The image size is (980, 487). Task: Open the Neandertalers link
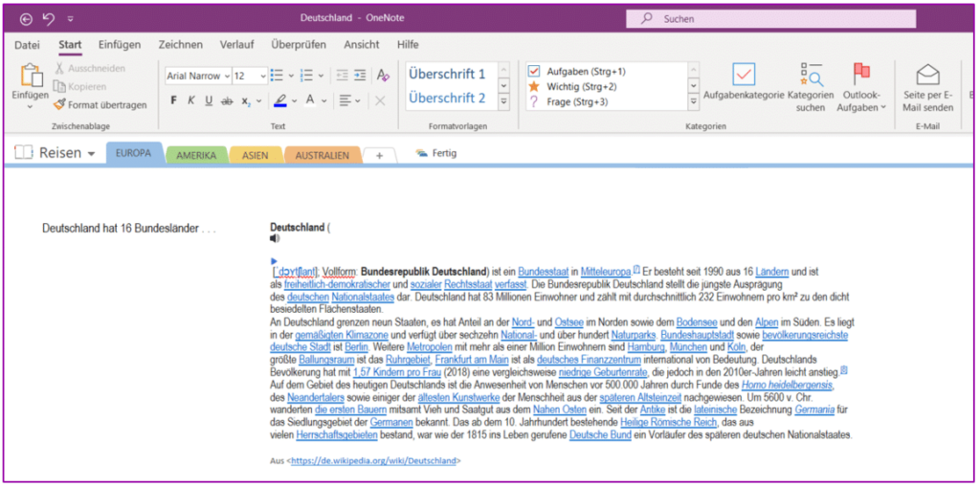[314, 398]
